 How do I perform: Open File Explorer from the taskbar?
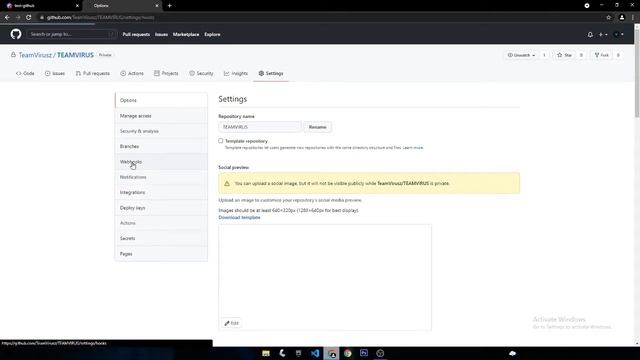tap(266, 353)
